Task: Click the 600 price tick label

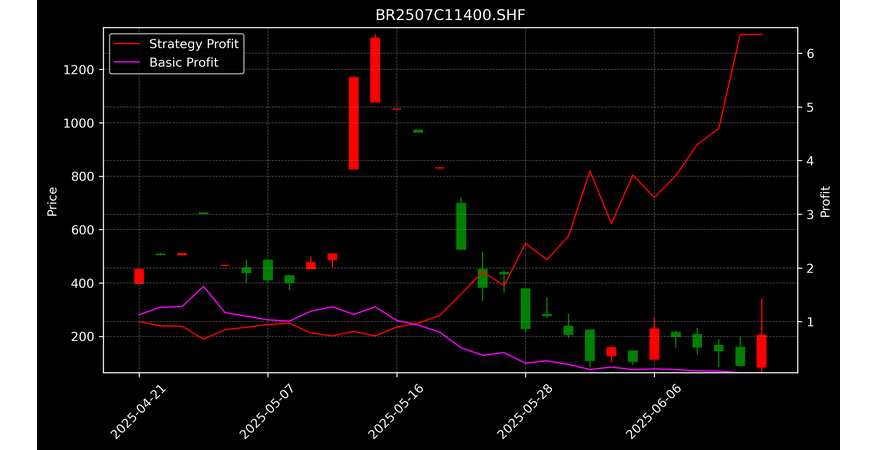Action: pos(83,230)
